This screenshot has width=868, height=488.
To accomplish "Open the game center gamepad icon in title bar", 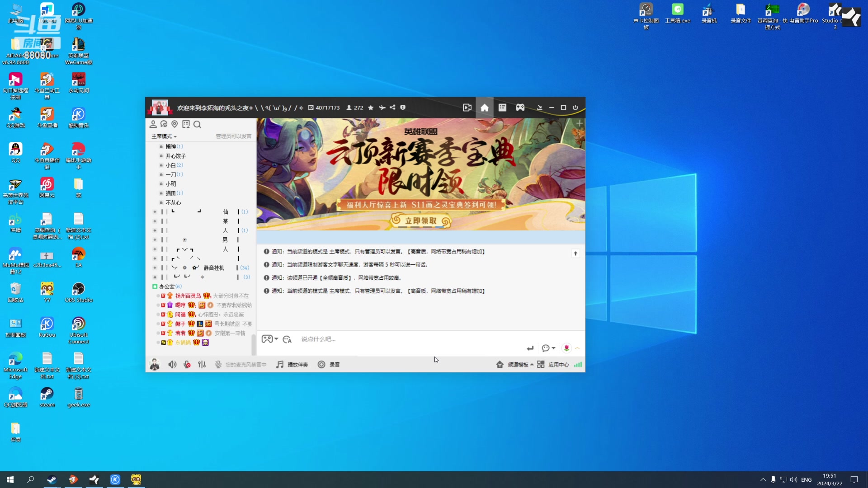I will [520, 108].
